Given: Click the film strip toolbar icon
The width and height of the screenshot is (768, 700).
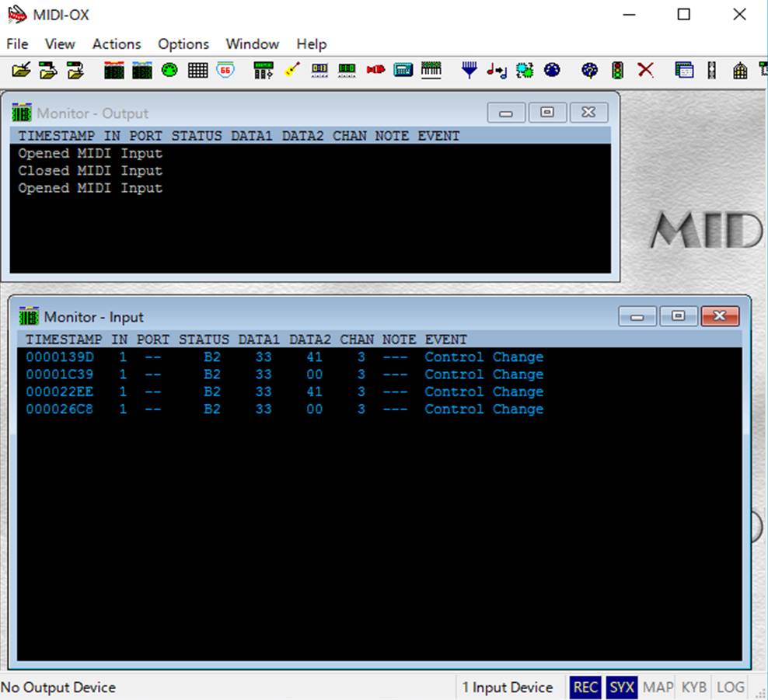Looking at the screenshot, I should click(x=712, y=71).
